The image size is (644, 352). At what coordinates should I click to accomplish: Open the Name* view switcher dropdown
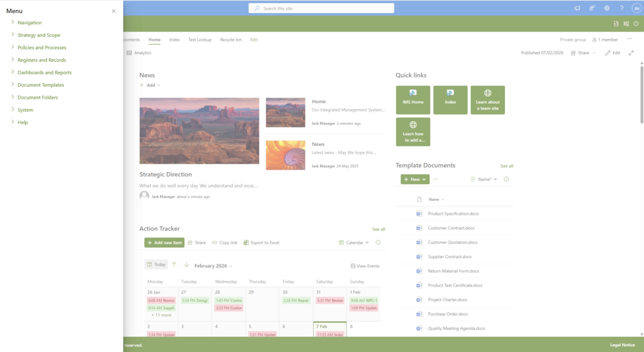click(484, 179)
